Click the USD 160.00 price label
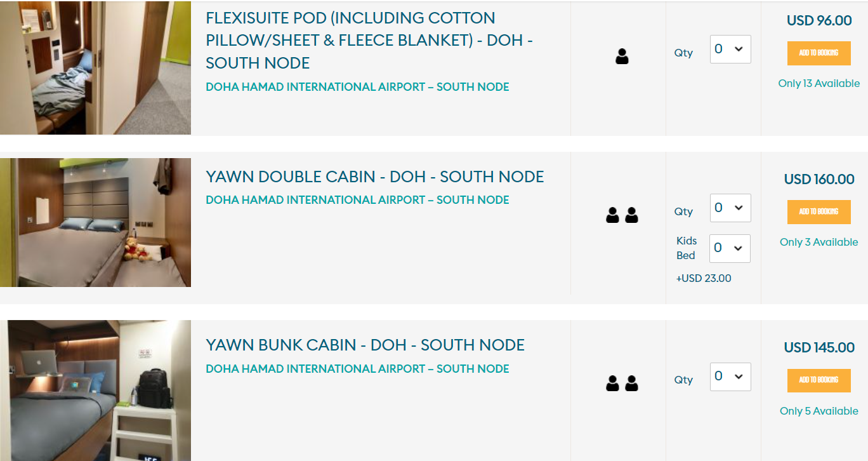This screenshot has width=868, height=461. 819,180
